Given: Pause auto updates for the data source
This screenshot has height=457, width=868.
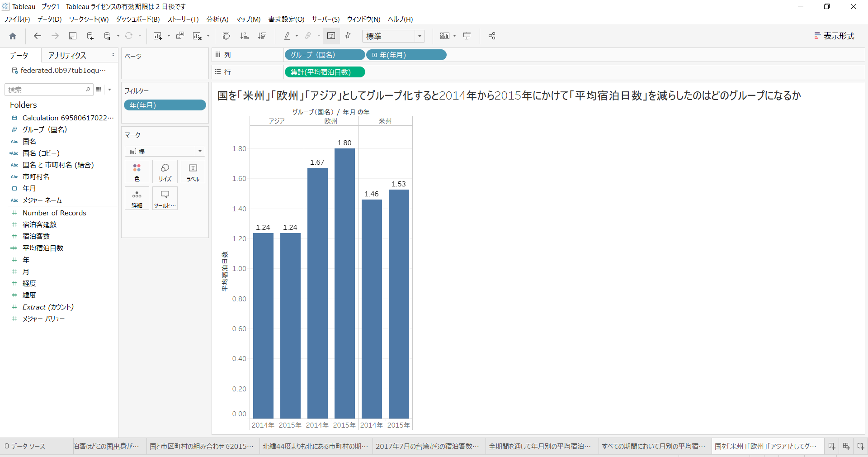Looking at the screenshot, I should 107,36.
